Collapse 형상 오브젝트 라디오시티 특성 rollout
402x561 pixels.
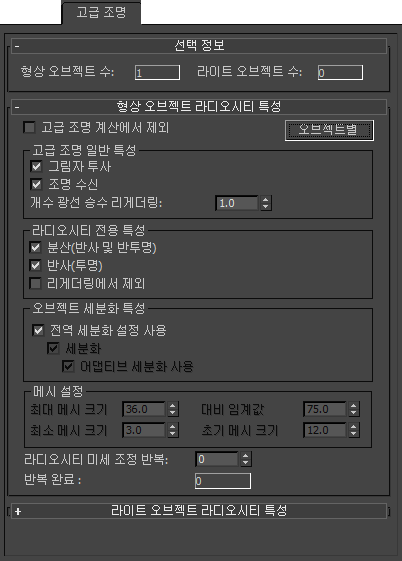click(x=199, y=107)
